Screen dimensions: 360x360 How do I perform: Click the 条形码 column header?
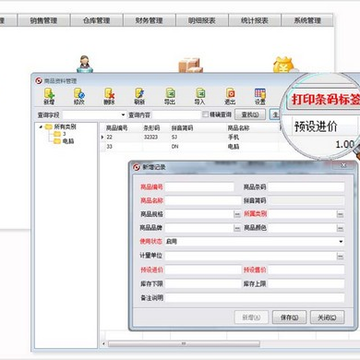click(152, 128)
